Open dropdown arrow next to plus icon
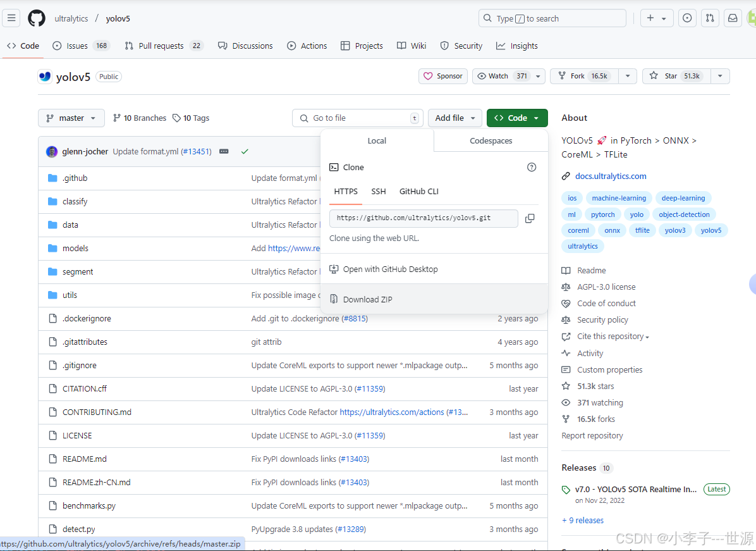Screen dimensions: 756x551 click(664, 18)
